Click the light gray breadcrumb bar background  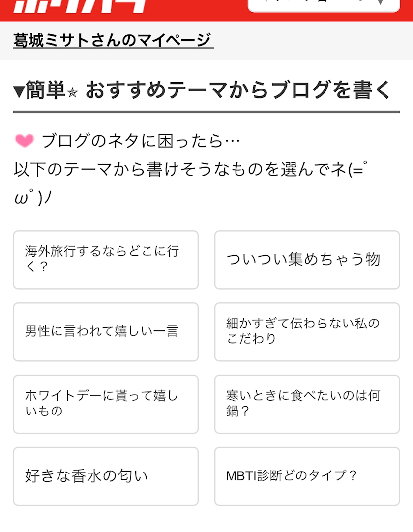click(315, 41)
